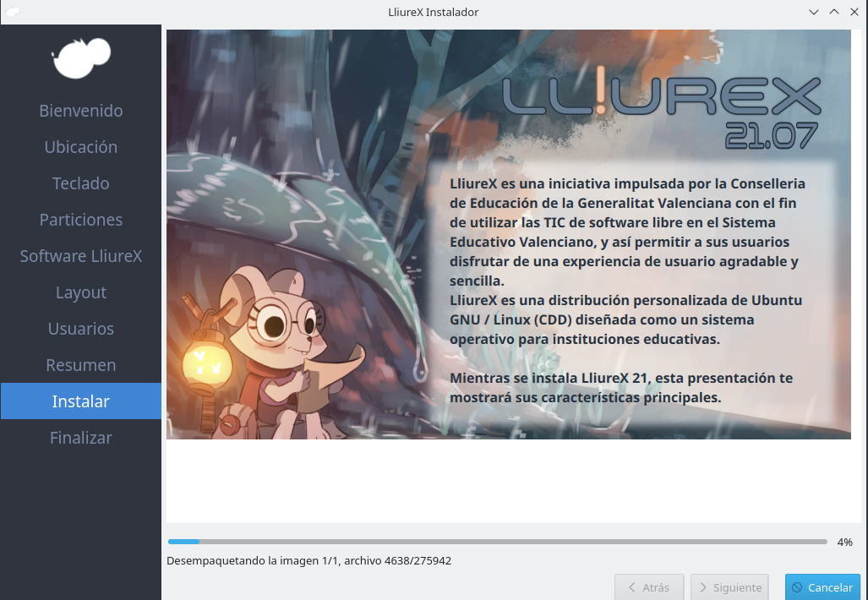Click the installation progress bar
The image size is (868, 600).
click(x=497, y=542)
